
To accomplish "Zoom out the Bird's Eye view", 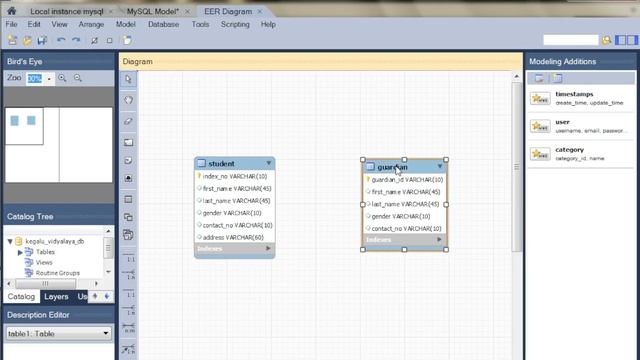I will pyautogui.click(x=78, y=78).
